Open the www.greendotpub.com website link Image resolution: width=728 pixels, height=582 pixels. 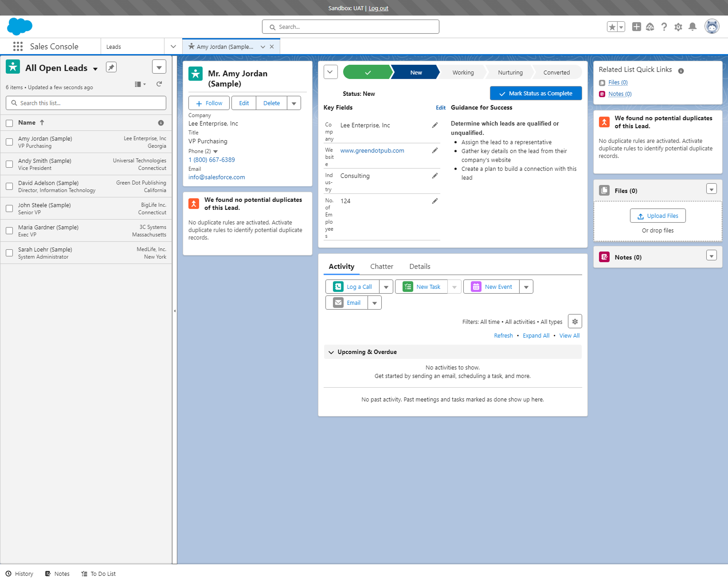372,150
